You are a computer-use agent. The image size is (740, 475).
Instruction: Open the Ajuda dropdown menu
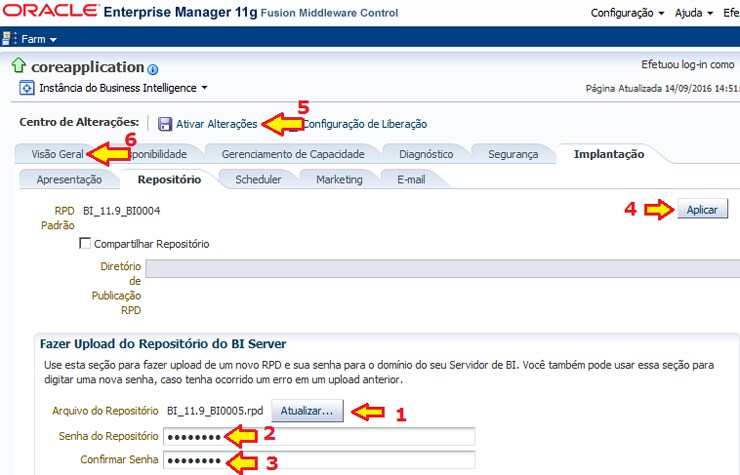click(693, 13)
